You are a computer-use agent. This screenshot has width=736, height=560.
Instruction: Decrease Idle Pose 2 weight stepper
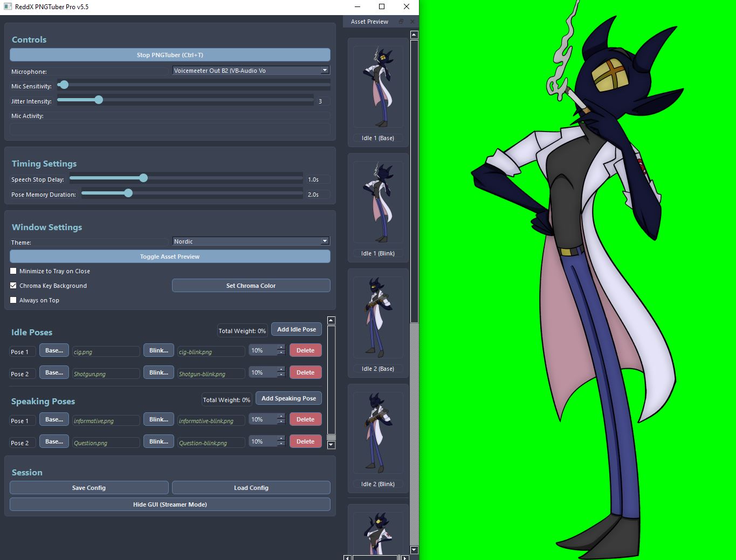[x=281, y=375]
